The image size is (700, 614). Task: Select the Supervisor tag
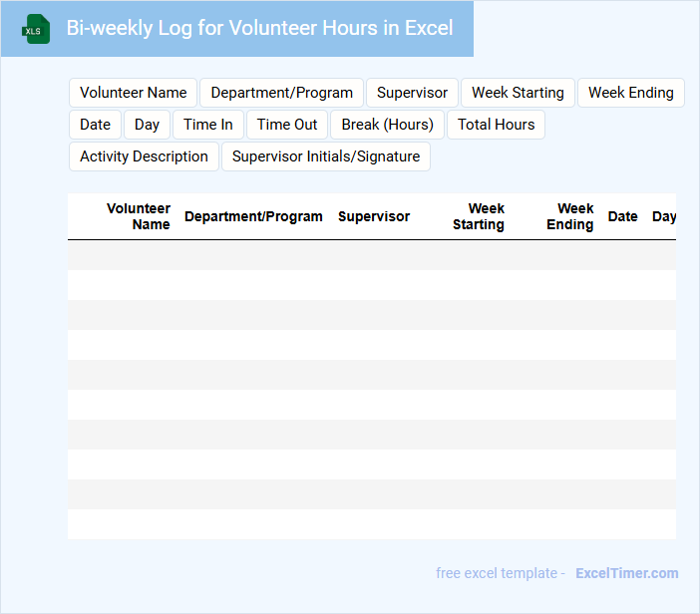pyautogui.click(x=412, y=93)
